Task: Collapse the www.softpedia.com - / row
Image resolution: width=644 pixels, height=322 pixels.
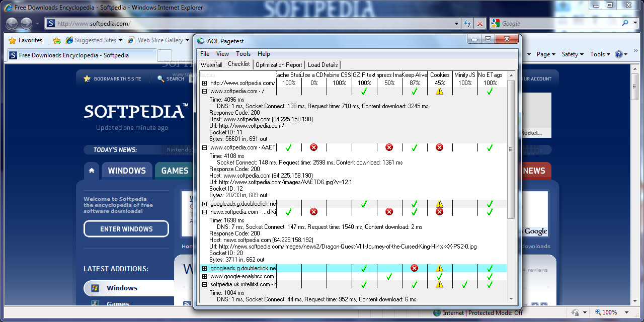Action: click(x=205, y=91)
